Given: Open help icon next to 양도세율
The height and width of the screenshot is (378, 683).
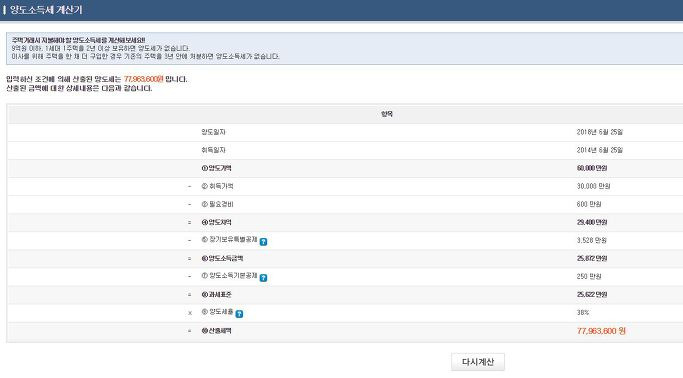Looking at the screenshot, I should tap(239, 314).
